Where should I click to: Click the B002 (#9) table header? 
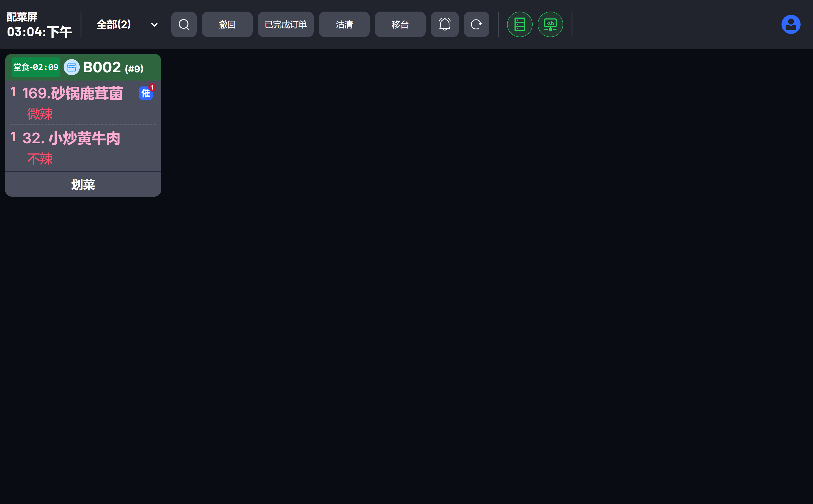coord(113,68)
